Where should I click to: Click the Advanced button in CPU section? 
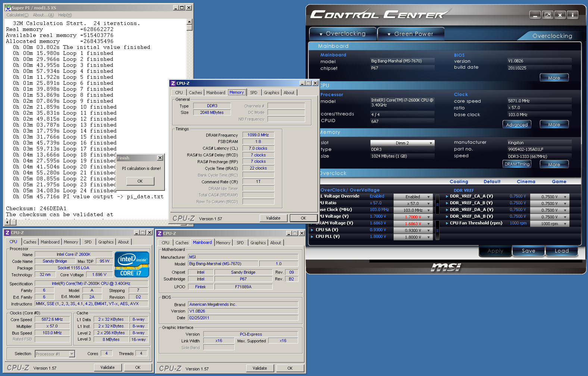pos(517,125)
